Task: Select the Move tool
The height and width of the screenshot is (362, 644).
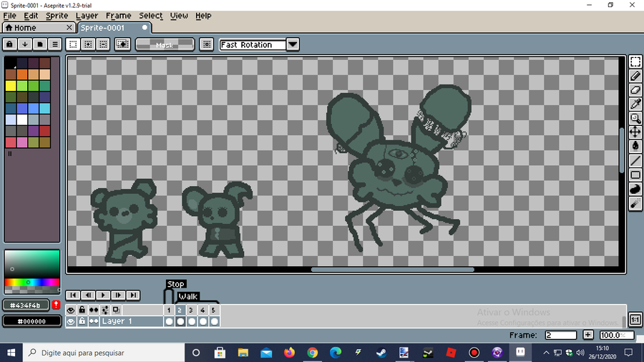Action: point(635,132)
